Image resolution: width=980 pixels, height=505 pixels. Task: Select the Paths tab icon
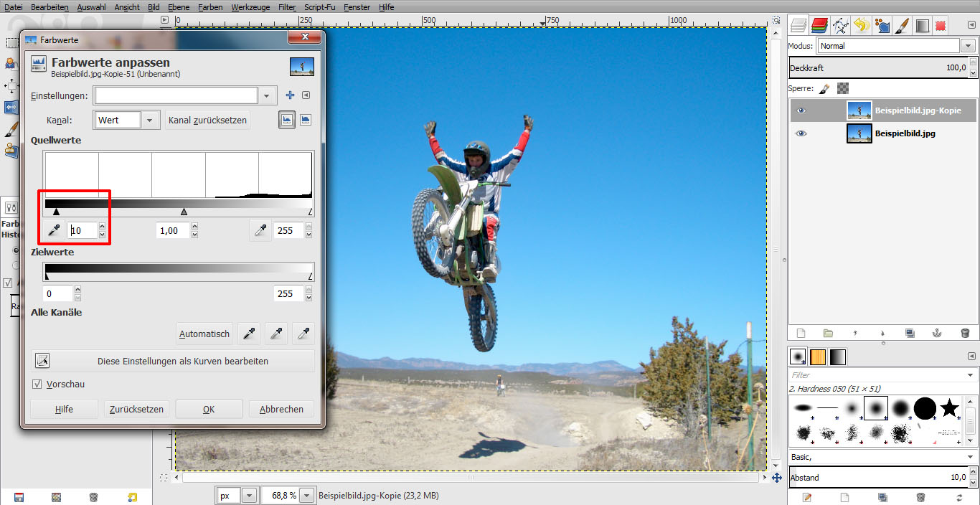(x=841, y=24)
